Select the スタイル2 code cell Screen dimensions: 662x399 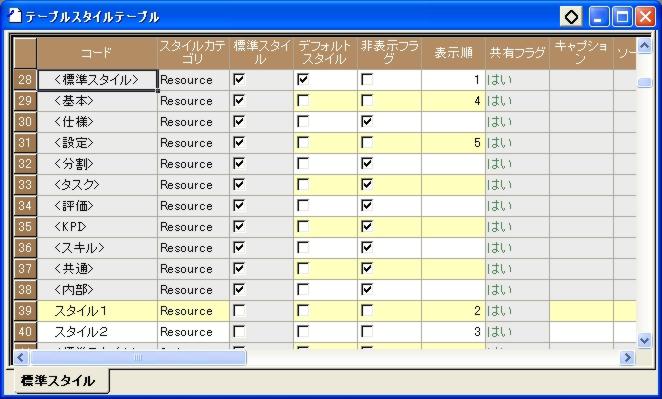point(97,331)
